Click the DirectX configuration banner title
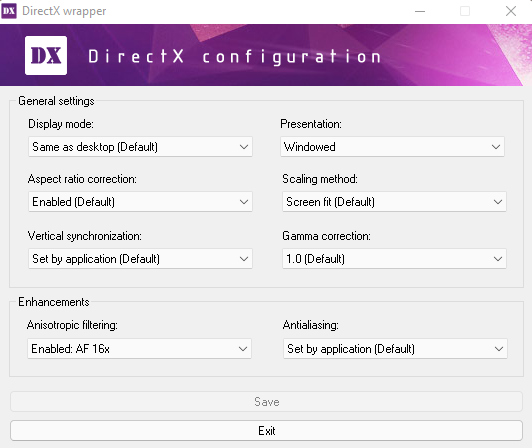Viewport: 532px width, 448px height. [235, 56]
